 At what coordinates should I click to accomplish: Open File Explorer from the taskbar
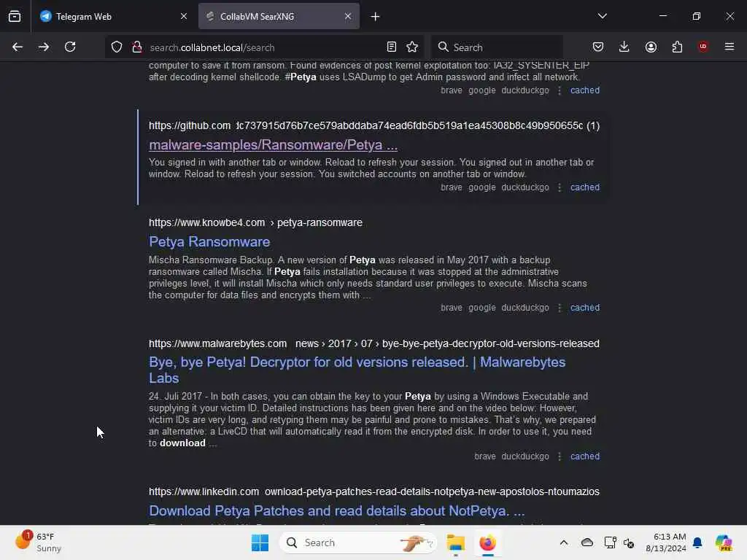pyautogui.click(x=456, y=542)
